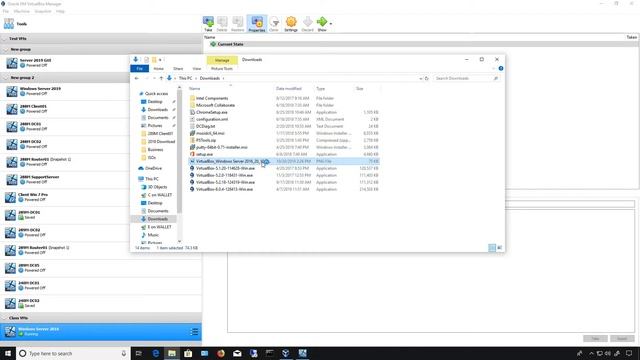The height and width of the screenshot is (360, 640).
Task: Select the putty-64bit installer file
Action: (x=222, y=147)
